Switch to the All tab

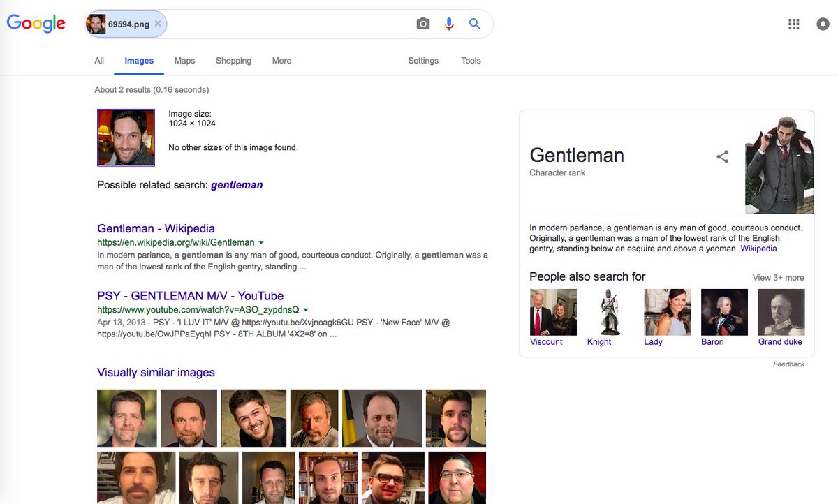coord(99,61)
